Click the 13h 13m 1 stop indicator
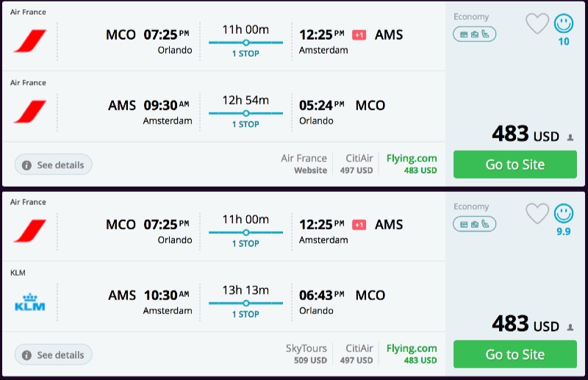Viewport: 588px width, 380px height. (x=245, y=302)
